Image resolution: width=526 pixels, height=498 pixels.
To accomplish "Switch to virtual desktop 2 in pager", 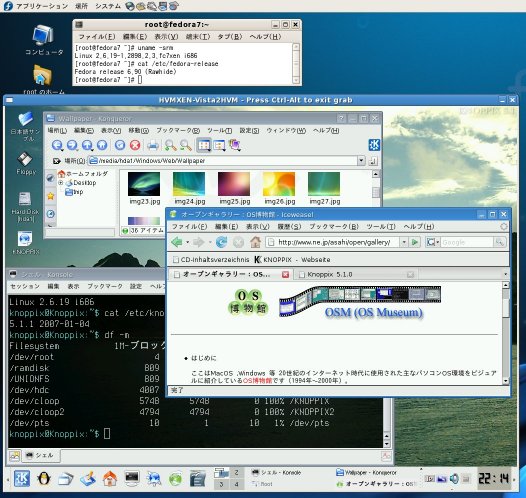I will coord(236,473).
